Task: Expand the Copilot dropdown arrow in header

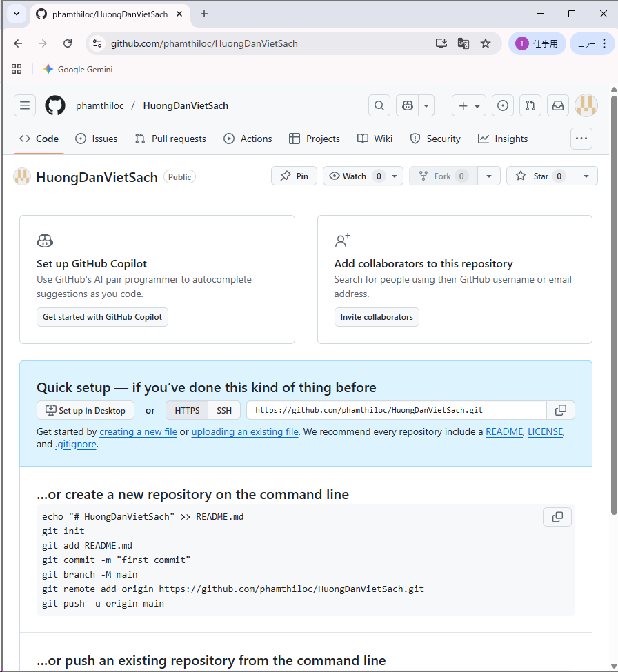Action: (x=426, y=105)
